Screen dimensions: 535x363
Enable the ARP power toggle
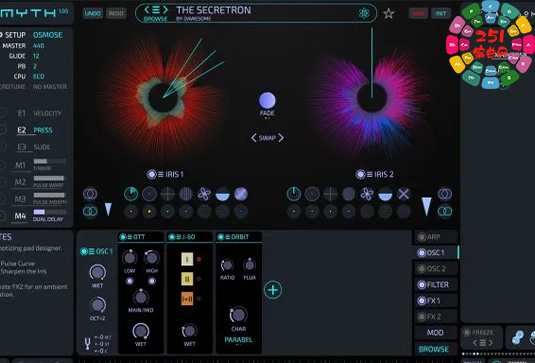(x=422, y=237)
